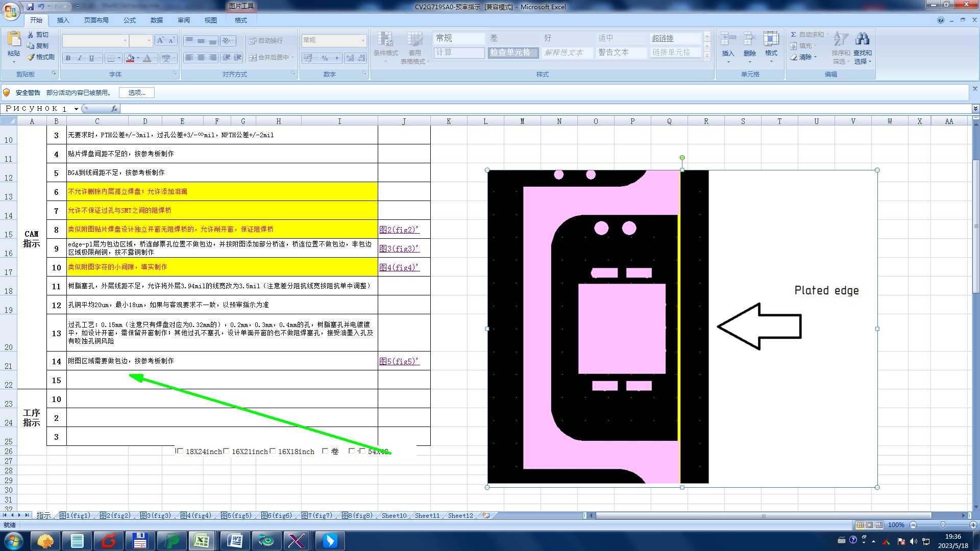Click the Paste (粘贴) icon
This screenshot has height=551, width=980.
(14, 40)
